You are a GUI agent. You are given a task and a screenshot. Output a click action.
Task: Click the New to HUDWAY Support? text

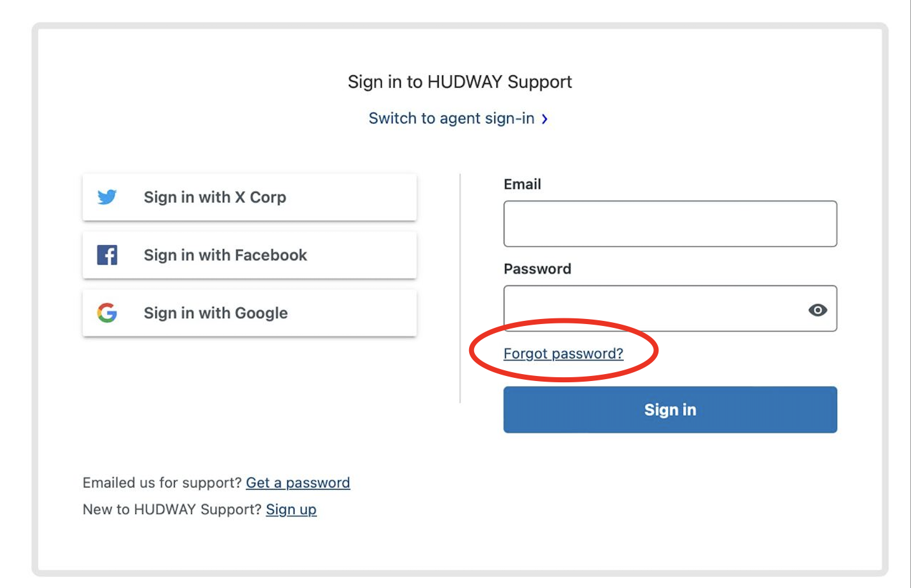(x=172, y=510)
